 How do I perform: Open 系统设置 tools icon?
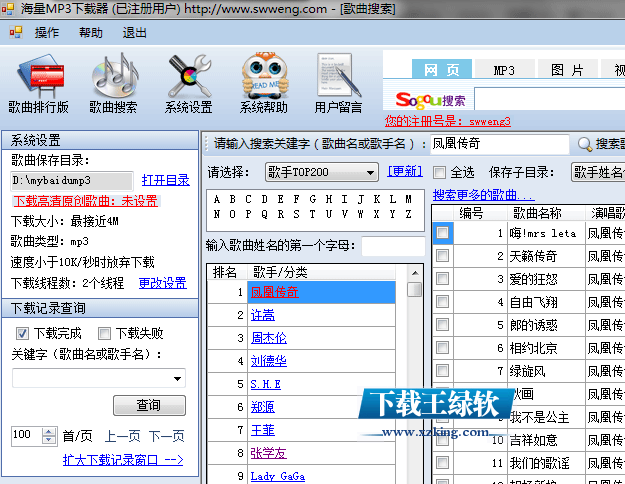tap(189, 83)
